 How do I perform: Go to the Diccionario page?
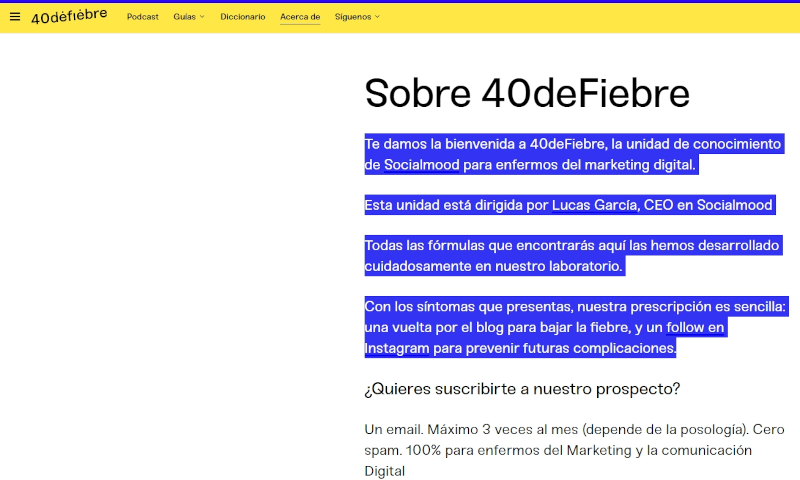(x=243, y=17)
